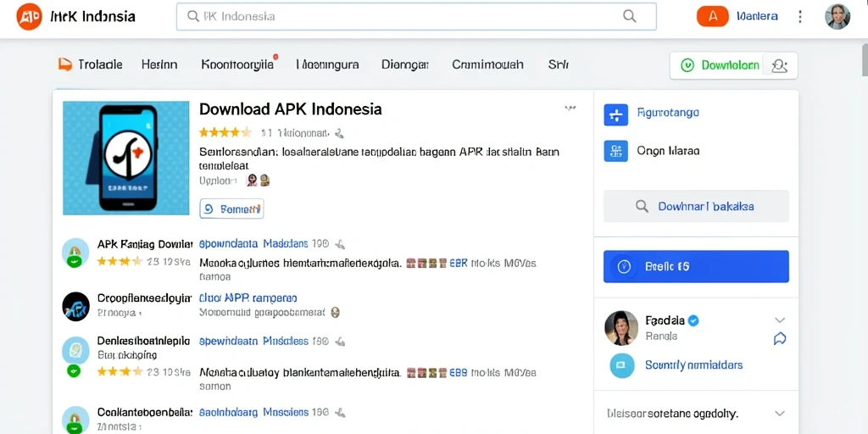868x434 pixels.
Task: Open the user profile avatar in the top bar
Action: click(837, 17)
